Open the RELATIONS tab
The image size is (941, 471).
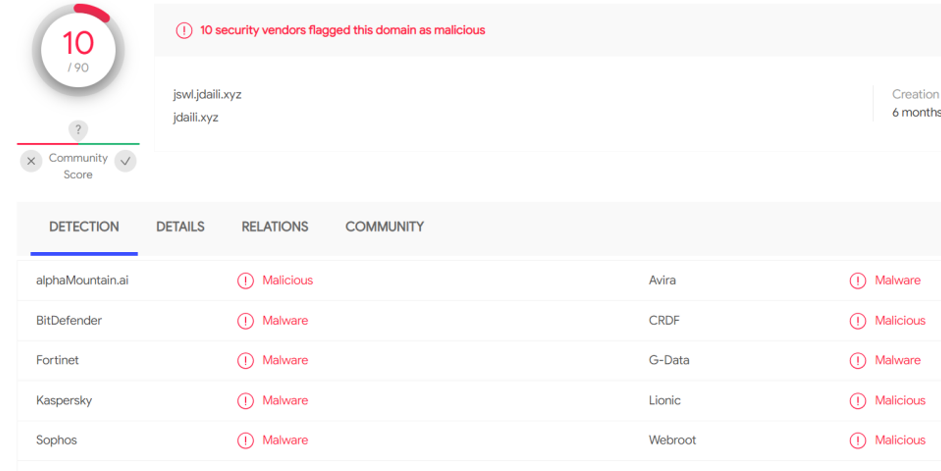click(x=275, y=227)
